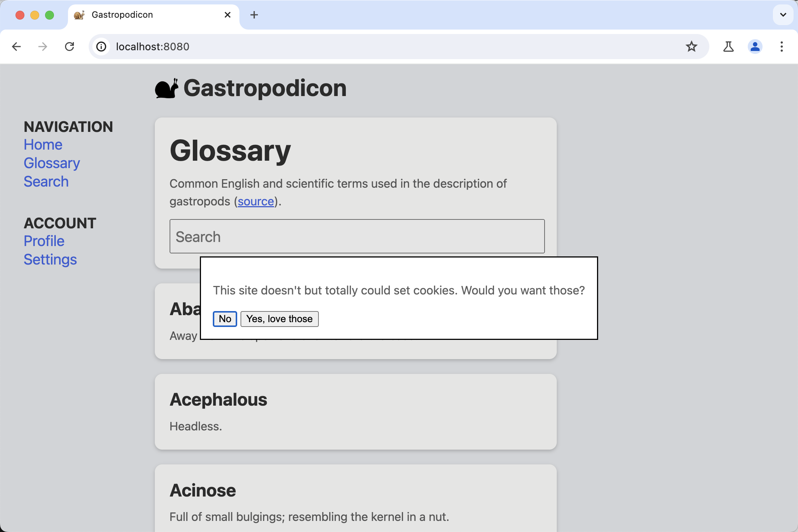Click the new tab plus button
The width and height of the screenshot is (798, 532).
pos(254,15)
